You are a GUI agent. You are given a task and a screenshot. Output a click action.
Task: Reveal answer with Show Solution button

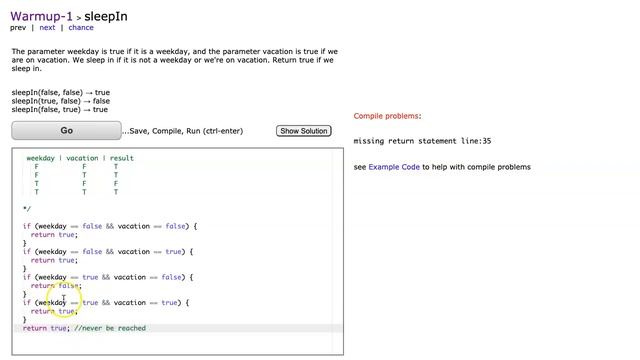[x=304, y=131]
